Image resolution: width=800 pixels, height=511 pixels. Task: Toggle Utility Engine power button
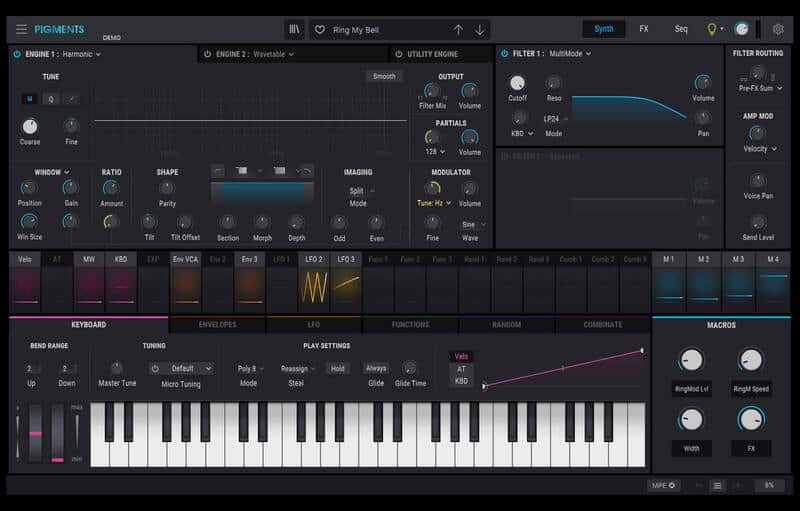(x=398, y=54)
